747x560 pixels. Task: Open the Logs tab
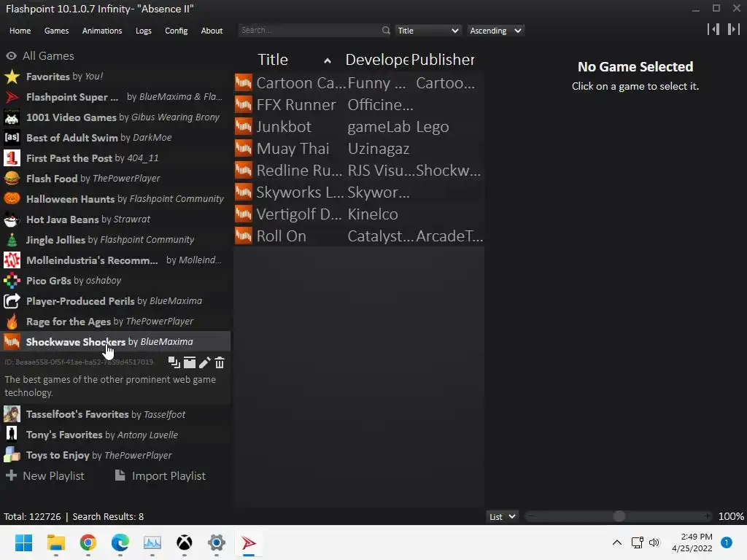(144, 31)
